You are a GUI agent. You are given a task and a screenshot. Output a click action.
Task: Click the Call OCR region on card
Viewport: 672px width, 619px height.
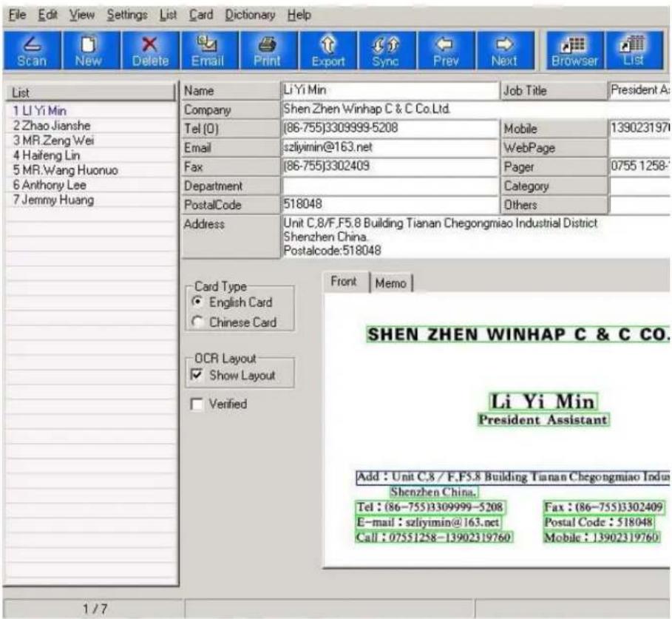(x=434, y=537)
